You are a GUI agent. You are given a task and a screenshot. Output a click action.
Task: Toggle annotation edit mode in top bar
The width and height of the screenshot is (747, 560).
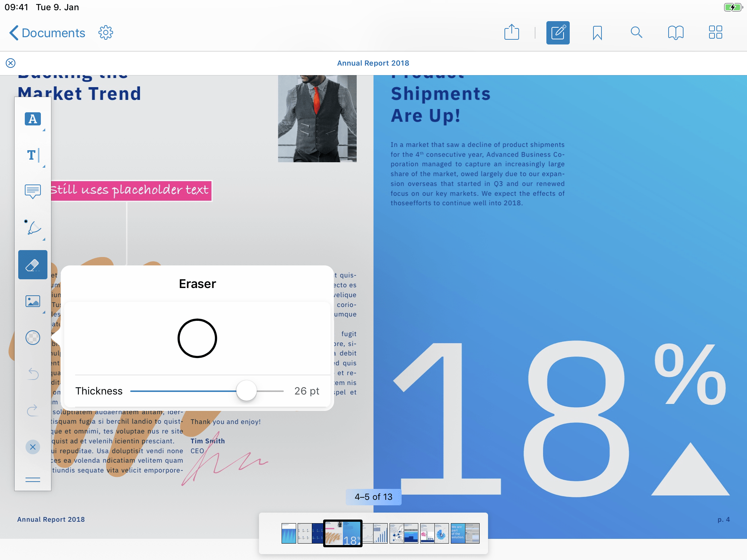(x=558, y=33)
